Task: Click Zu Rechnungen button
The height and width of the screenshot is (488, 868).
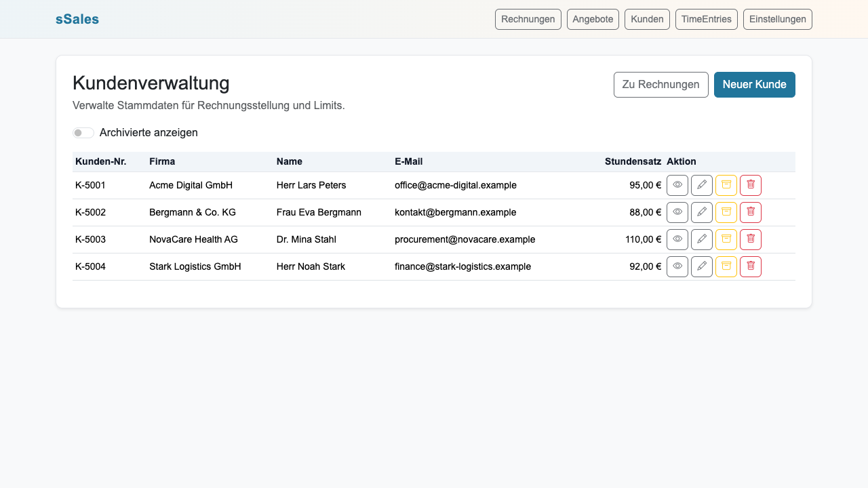Action: coord(660,84)
